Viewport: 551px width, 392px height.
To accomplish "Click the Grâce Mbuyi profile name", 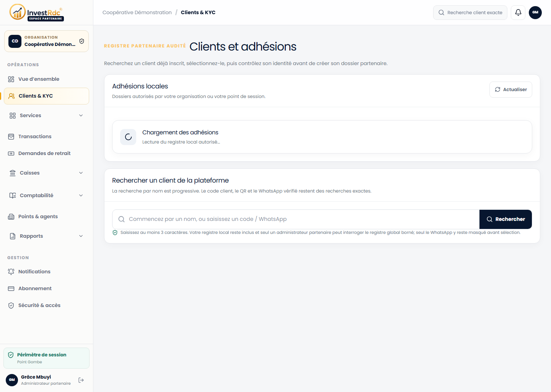I will (36, 377).
